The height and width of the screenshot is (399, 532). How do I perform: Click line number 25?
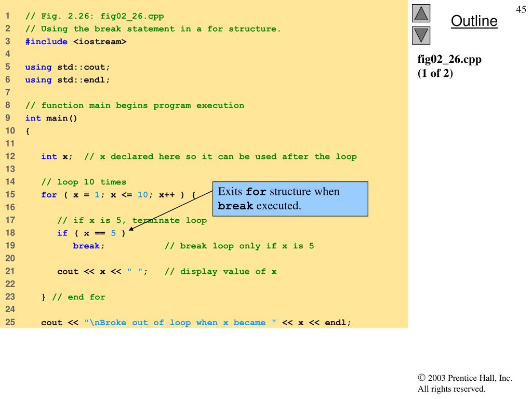(x=10, y=322)
